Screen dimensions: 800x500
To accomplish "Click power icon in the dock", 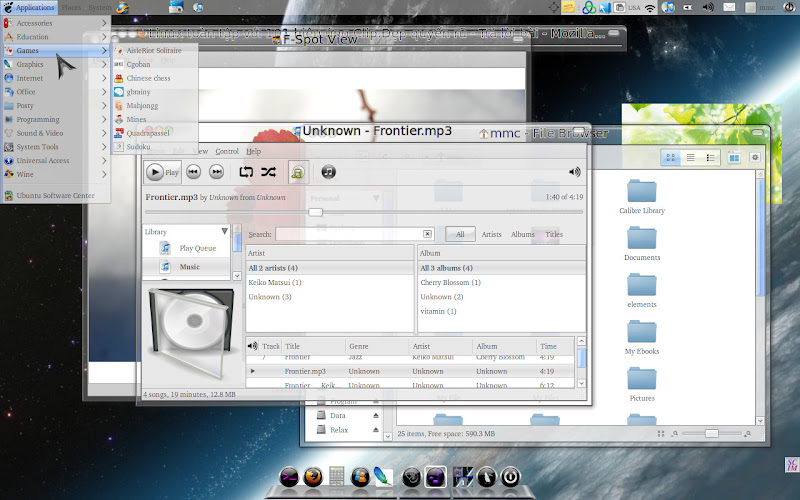I will [x=510, y=477].
